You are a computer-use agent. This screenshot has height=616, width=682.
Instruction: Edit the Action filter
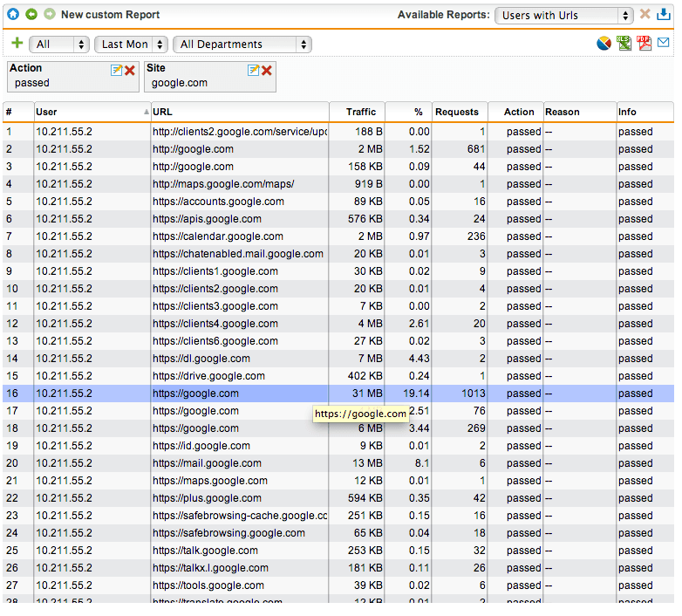(117, 70)
